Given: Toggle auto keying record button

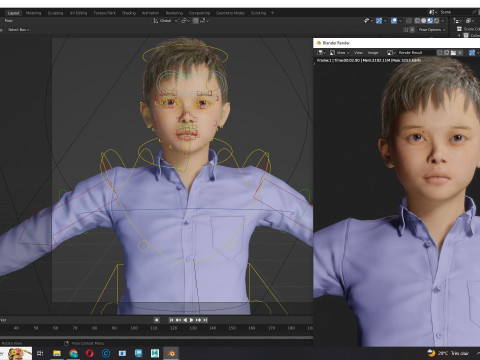Looking at the screenshot, I should [x=156, y=320].
